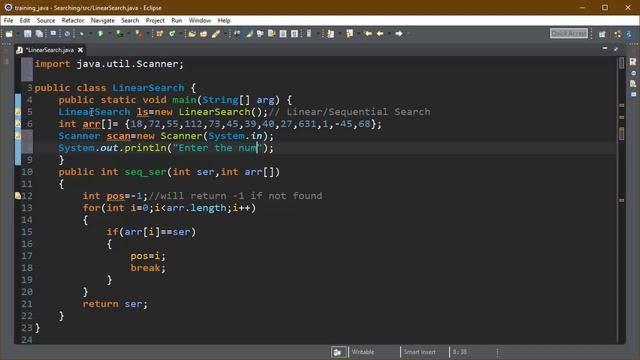
Task: Open the New file dropdown arrow
Action: 18,33
